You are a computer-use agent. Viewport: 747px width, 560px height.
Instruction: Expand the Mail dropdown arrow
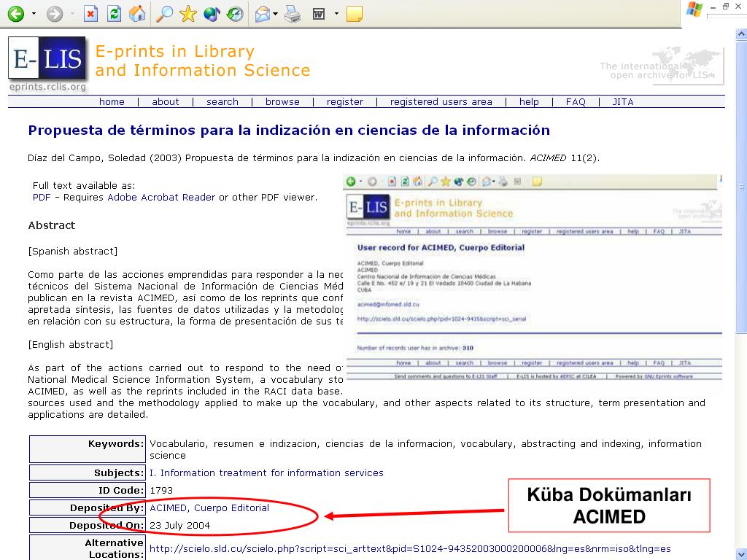click(276, 14)
